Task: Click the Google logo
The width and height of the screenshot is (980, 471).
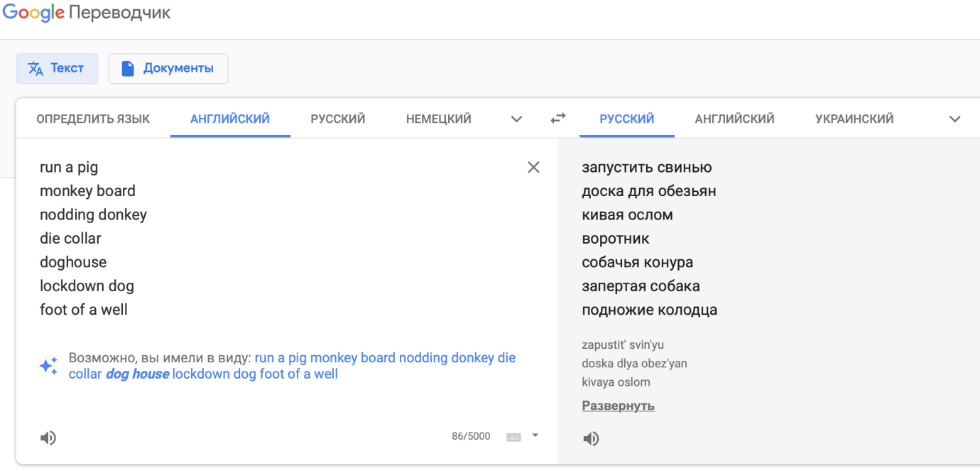Action: point(33,13)
